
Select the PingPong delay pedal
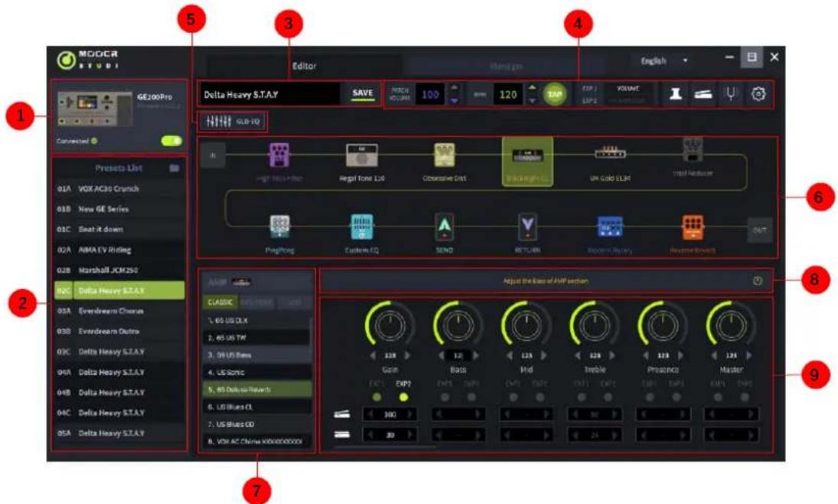[279, 227]
